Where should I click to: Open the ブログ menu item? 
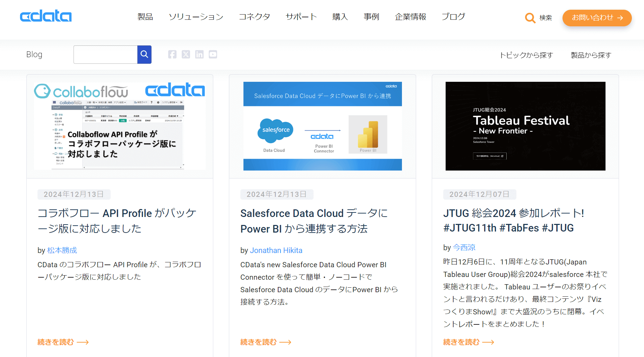453,17
